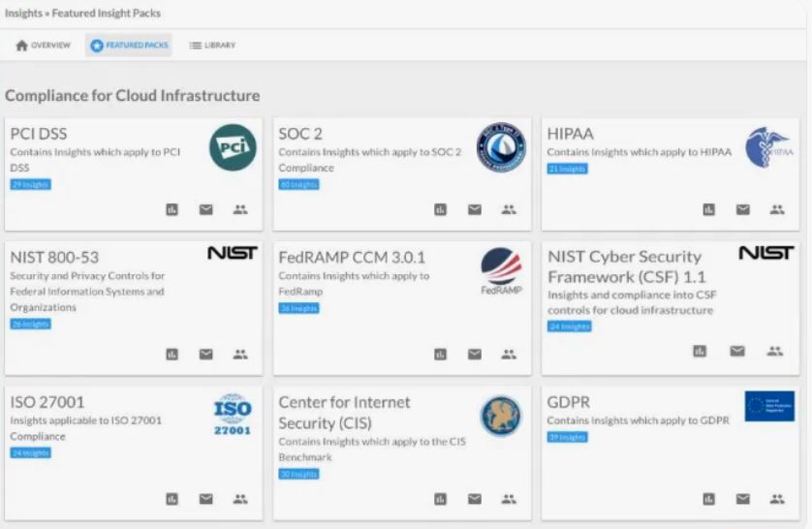Screen dimensions: 812x529
Task: Click the insights count badge on PCI DSS
Action: (31, 184)
